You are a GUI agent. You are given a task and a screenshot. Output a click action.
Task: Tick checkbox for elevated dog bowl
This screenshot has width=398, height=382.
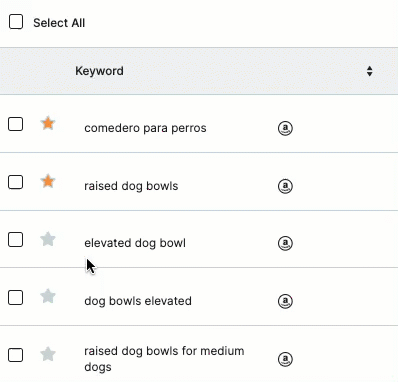15,240
